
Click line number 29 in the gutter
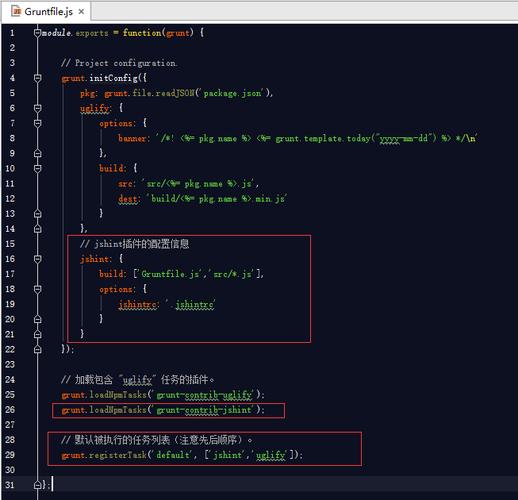coord(10,455)
